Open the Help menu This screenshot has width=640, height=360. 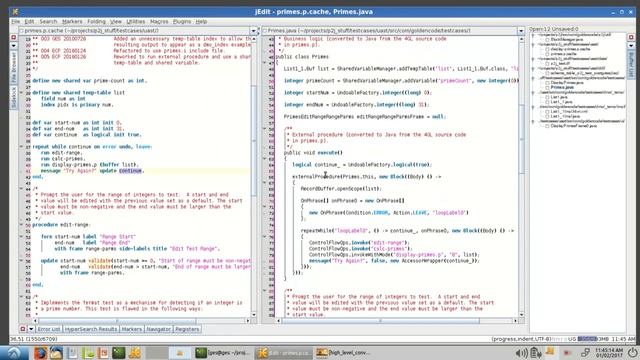[201, 21]
